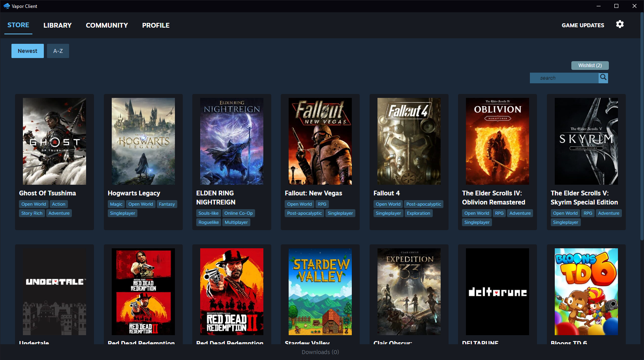
Task: Select Story Rich tag on Ghost Of Tsushima
Action: point(32,213)
